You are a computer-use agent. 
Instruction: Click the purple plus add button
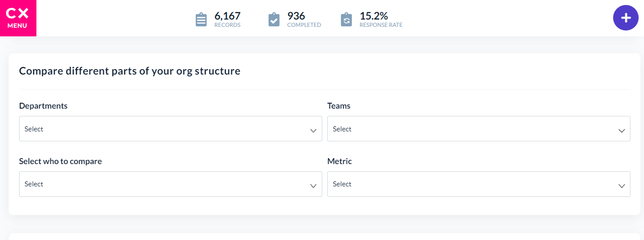tap(626, 18)
